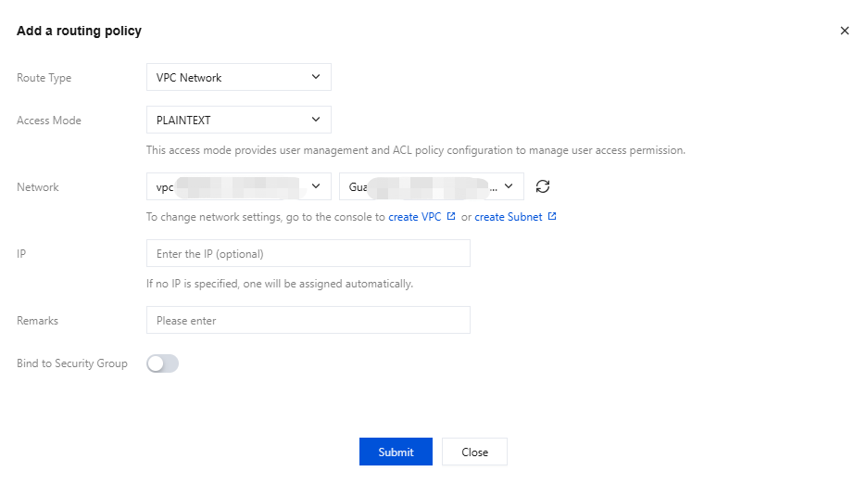Image resolution: width=868 pixels, height=484 pixels.
Task: Open the create Subnet link
Action: [509, 217]
